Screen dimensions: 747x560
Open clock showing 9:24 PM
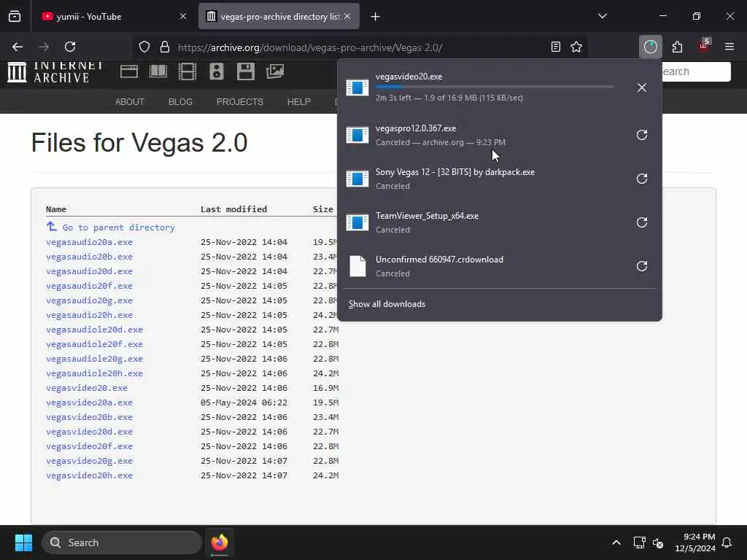point(694,542)
